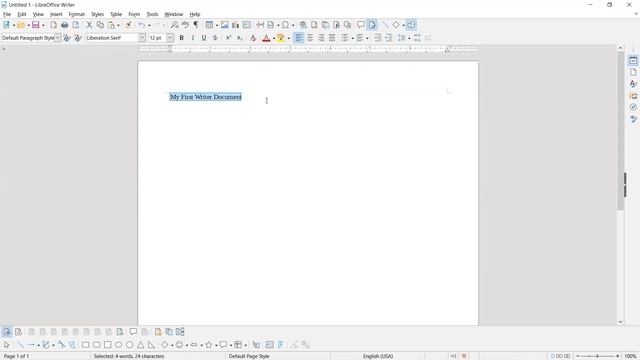The width and height of the screenshot is (640, 360).
Task: Toggle Justified paragraph alignment
Action: [x=332, y=38]
